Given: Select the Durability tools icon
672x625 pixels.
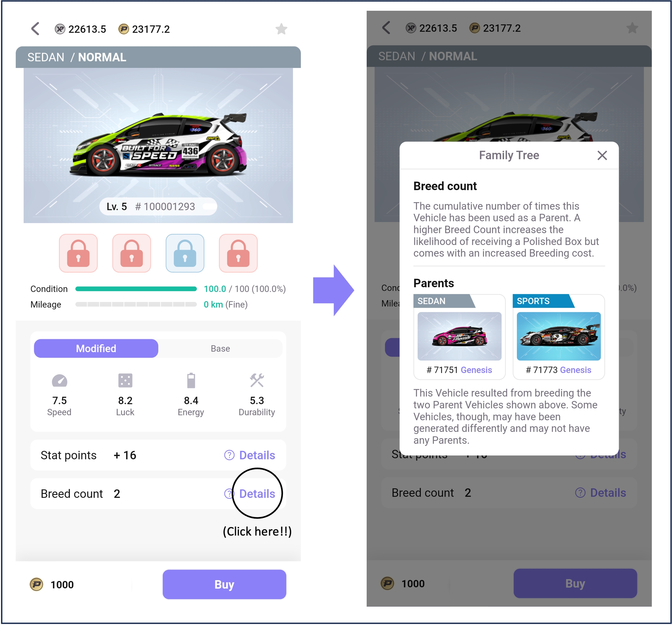Looking at the screenshot, I should (257, 381).
